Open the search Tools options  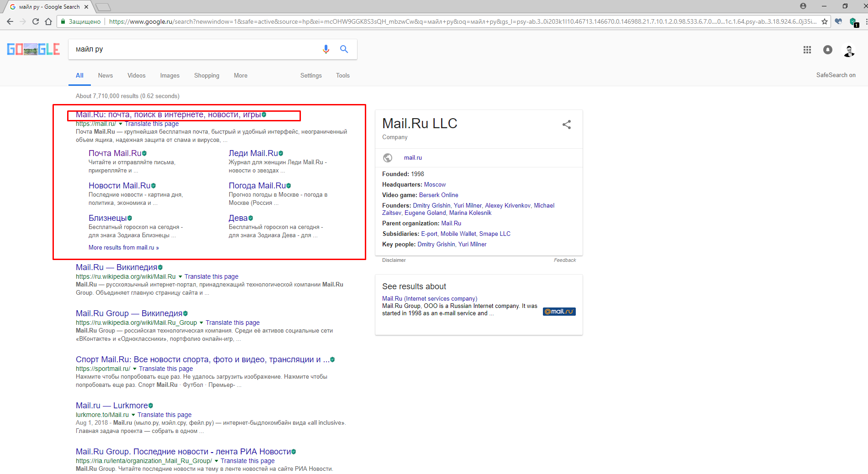(343, 76)
